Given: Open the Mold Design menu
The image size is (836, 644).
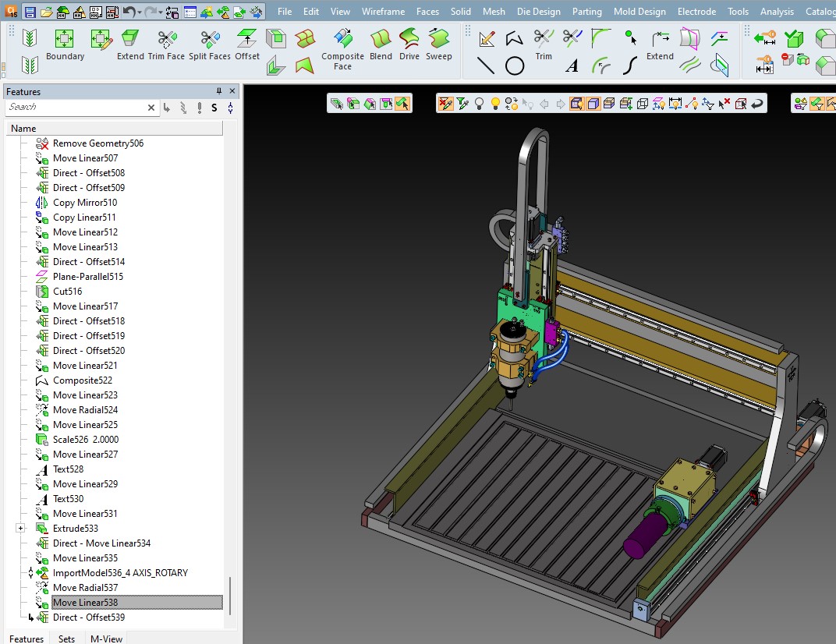Looking at the screenshot, I should click(639, 12).
